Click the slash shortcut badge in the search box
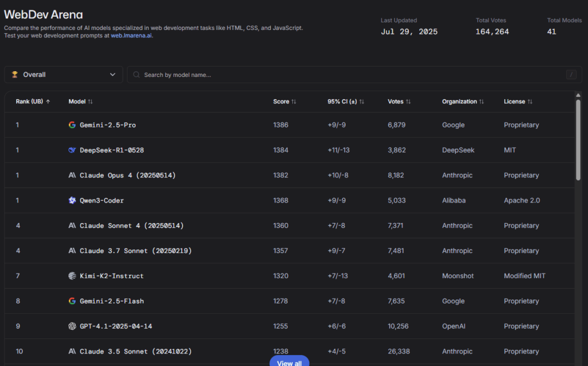This screenshot has width=588, height=366. tap(571, 75)
